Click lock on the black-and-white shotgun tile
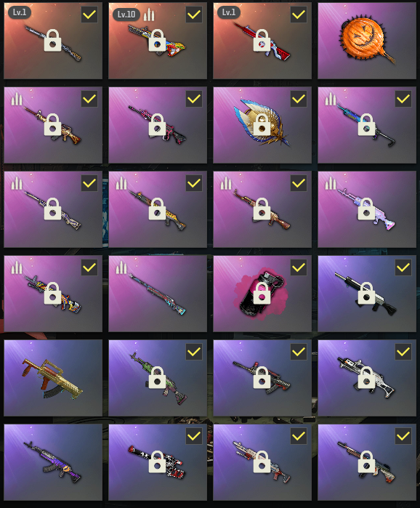420x508 pixels. tap(366, 293)
